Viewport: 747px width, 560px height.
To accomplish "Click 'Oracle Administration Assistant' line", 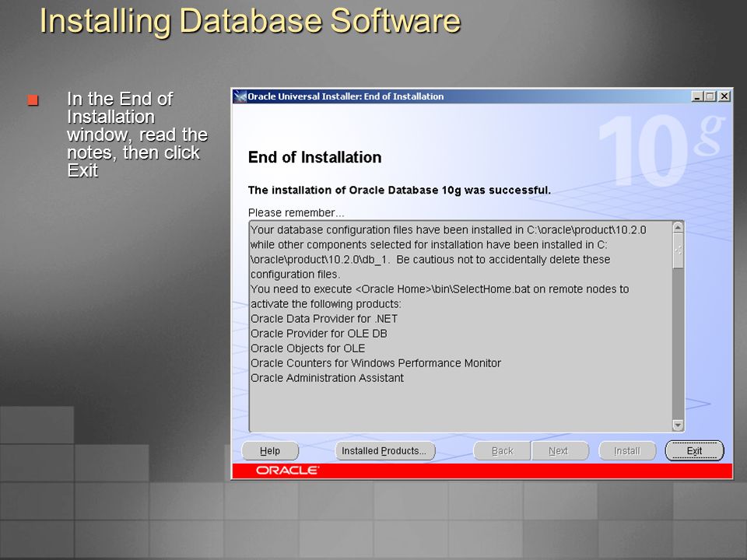I will 328,378.
